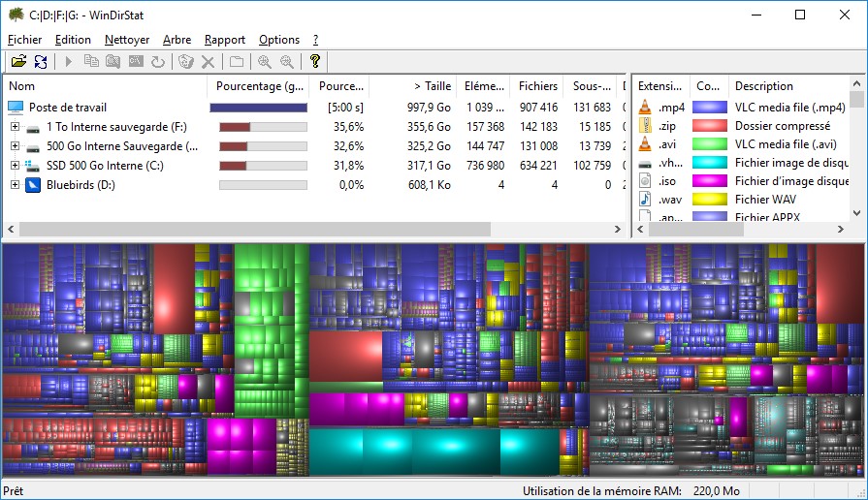
Task: Click the Zoom out magnifier icon
Action: coord(286,62)
